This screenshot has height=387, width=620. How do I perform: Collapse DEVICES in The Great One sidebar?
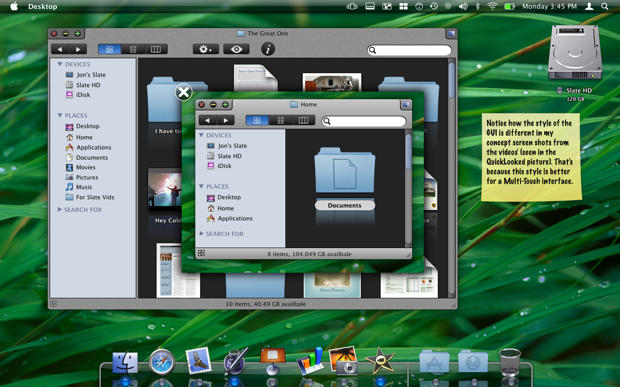(60, 64)
